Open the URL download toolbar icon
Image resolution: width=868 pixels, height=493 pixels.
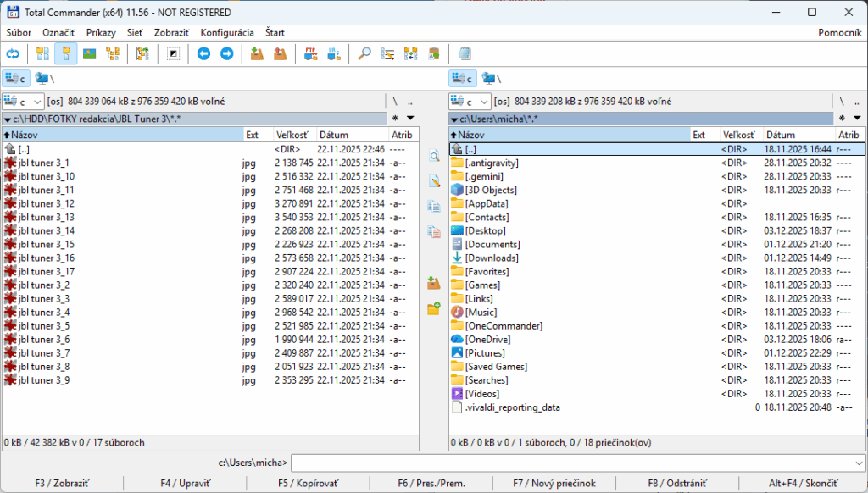tap(334, 54)
